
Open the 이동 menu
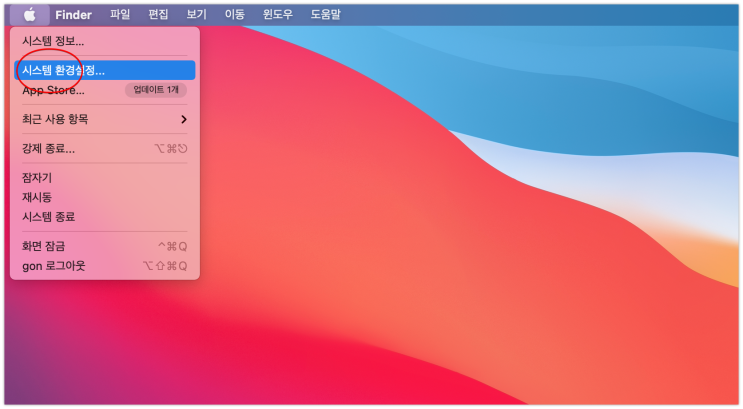235,15
